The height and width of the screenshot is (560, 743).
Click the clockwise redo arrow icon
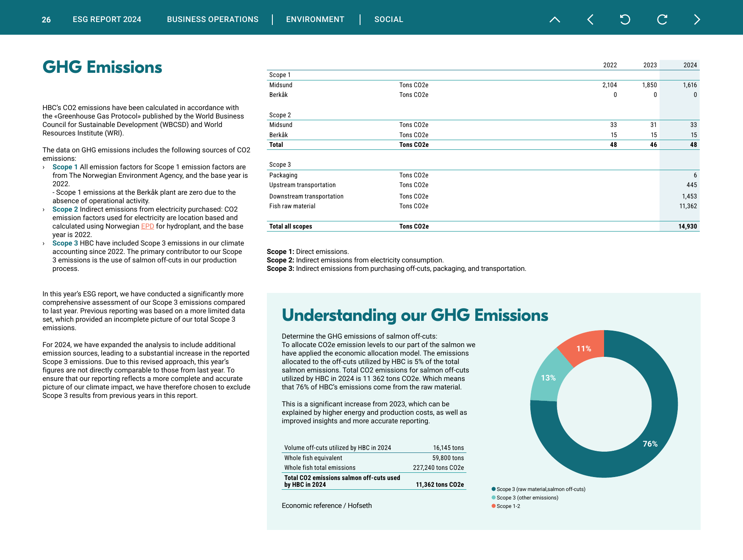(x=662, y=19)
